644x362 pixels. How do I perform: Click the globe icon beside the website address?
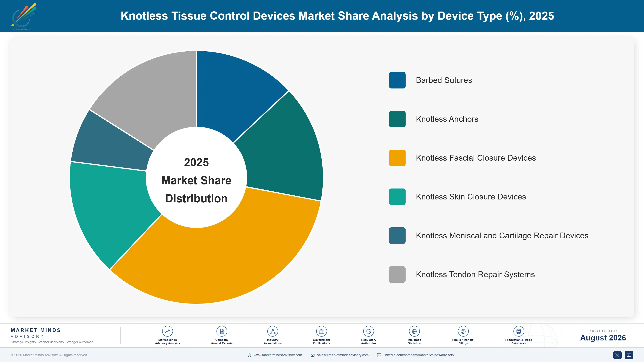coord(249,355)
